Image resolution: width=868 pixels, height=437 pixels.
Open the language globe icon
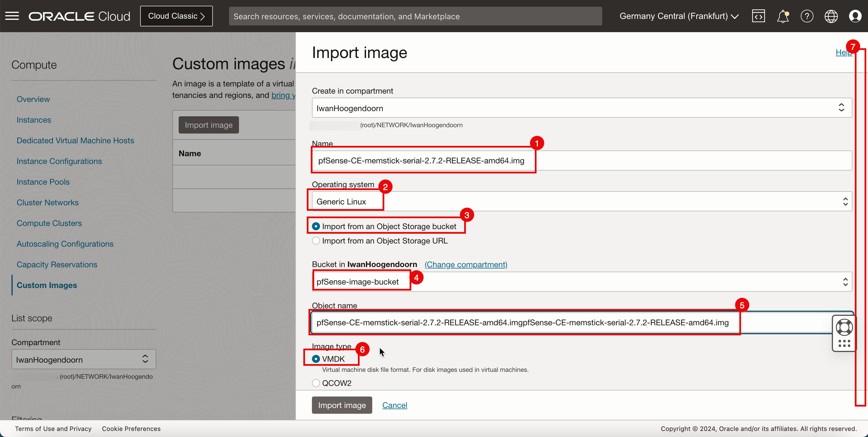831,16
